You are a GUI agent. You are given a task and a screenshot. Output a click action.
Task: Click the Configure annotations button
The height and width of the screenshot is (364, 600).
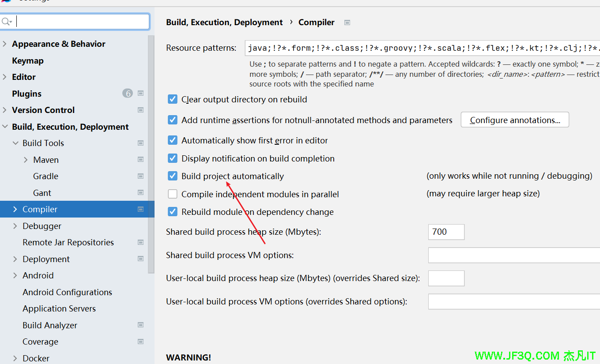515,120
